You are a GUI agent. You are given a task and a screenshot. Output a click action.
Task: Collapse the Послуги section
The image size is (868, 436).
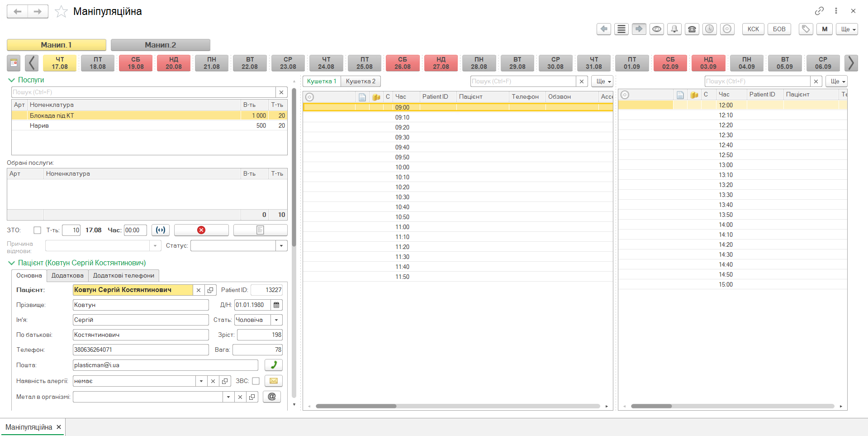click(12, 80)
